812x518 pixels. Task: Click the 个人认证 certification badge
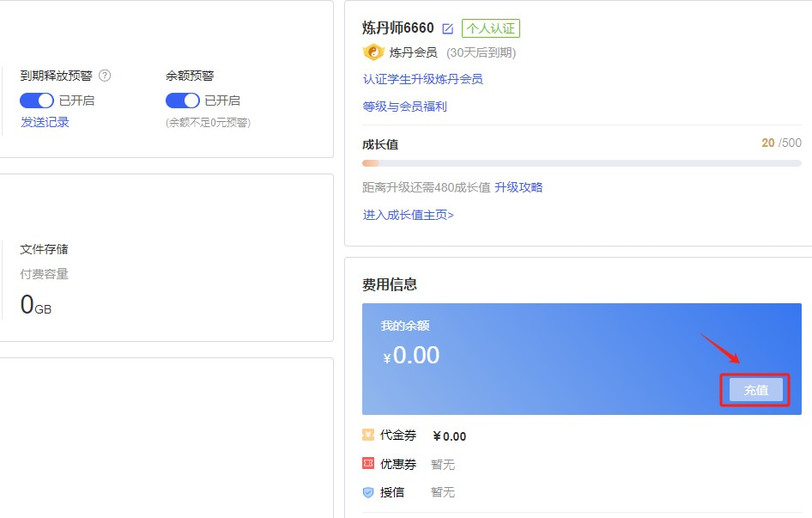pos(491,27)
